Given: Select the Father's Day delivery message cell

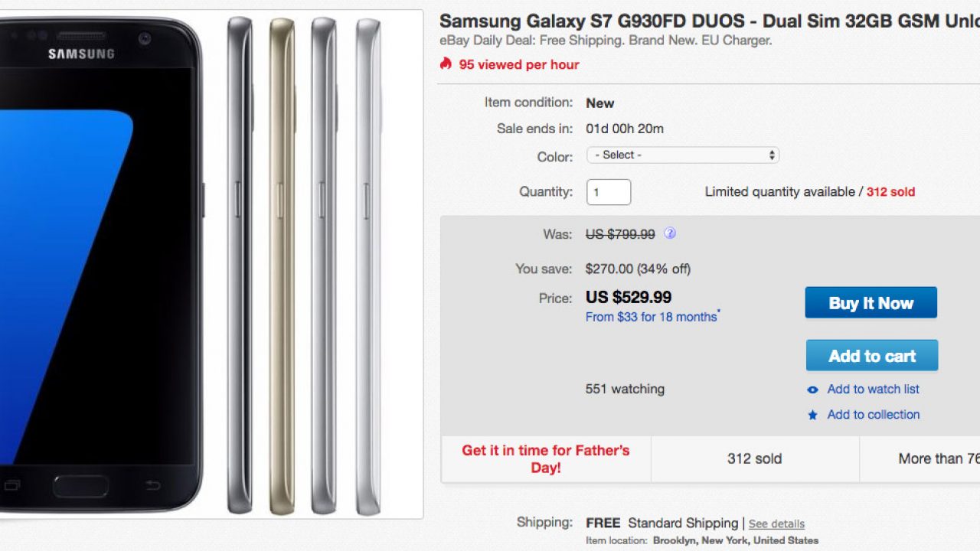Looking at the screenshot, I should pos(545,459).
